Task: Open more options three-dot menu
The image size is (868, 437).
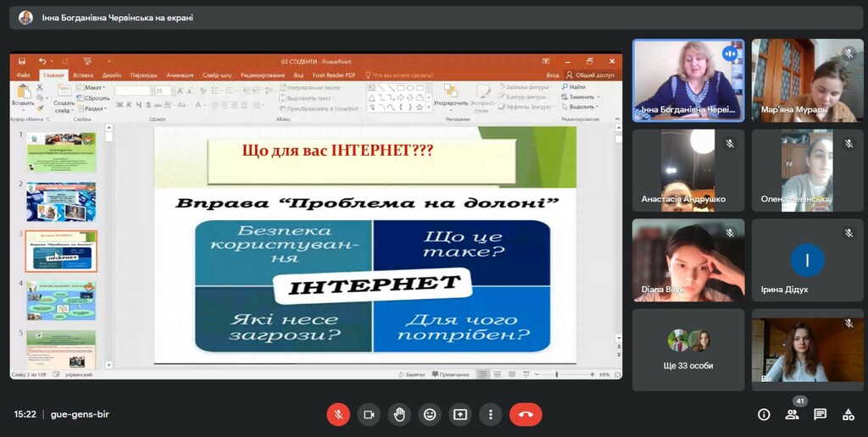Action: 491,414
